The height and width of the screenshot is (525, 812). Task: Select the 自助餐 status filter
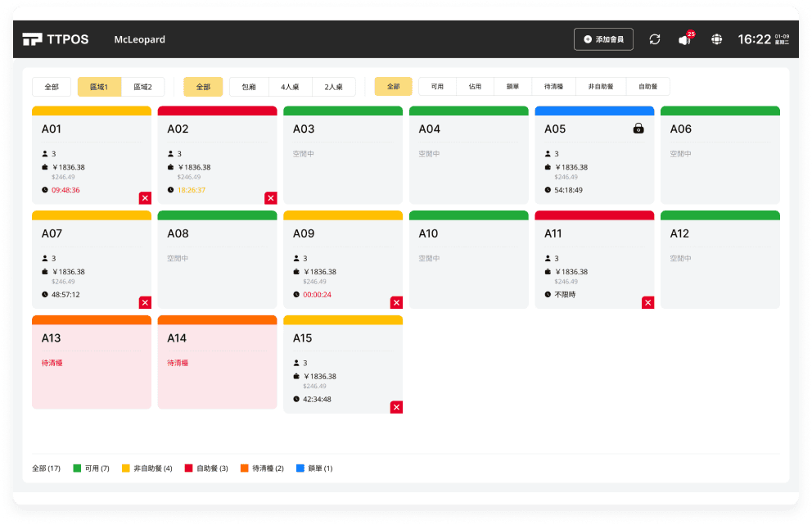647,87
